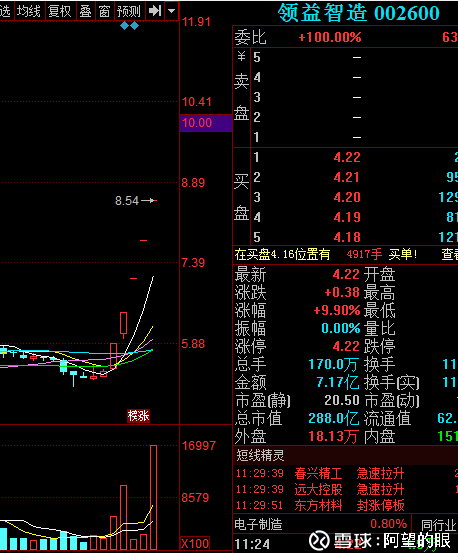Click the stock title 领益智造 002600
Screen dimensions: 458x553
(x=359, y=13)
